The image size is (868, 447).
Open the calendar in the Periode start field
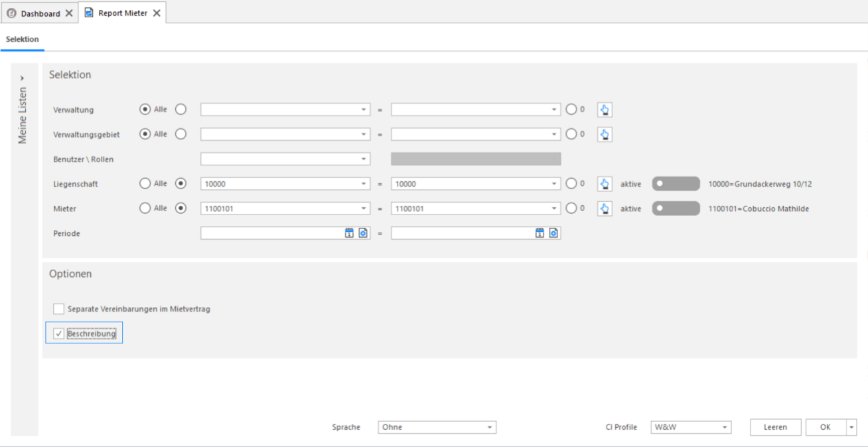click(349, 233)
